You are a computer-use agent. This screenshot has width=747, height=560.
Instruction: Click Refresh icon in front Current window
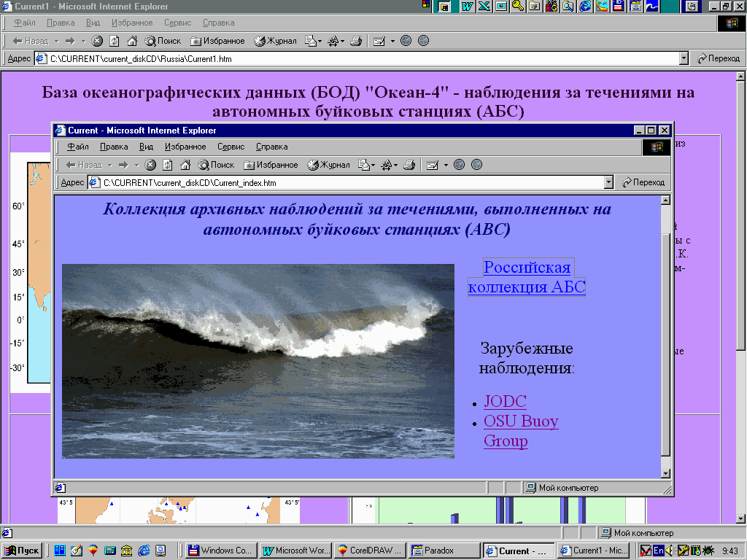coord(168,165)
